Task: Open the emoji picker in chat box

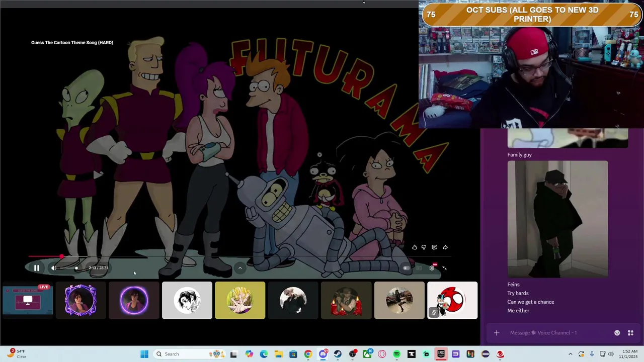Action: (x=617, y=333)
